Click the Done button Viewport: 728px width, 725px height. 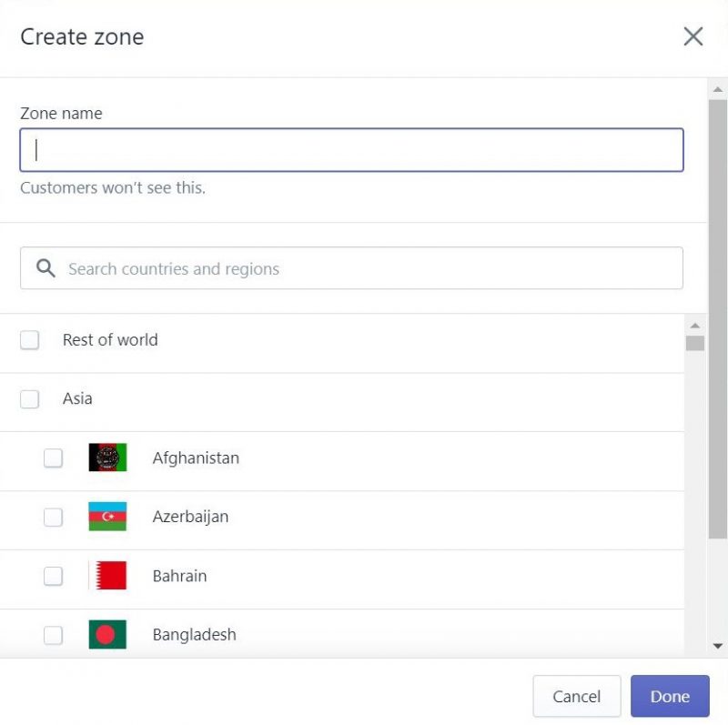(670, 696)
